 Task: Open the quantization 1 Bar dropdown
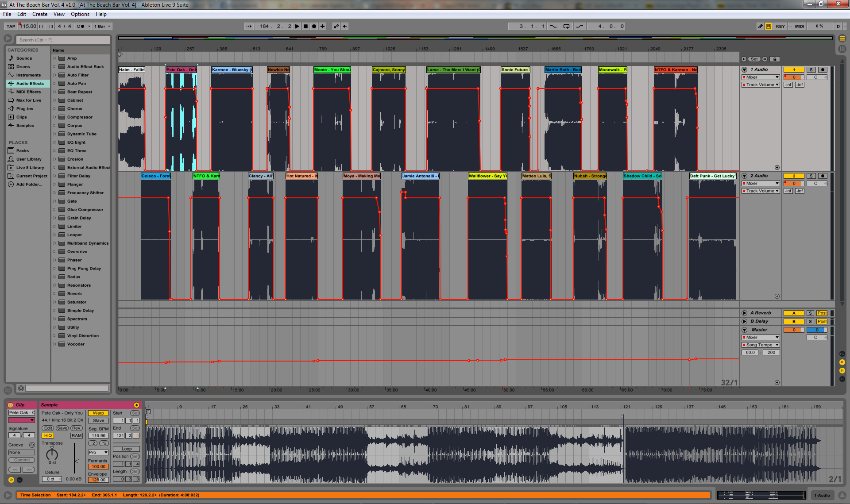(x=103, y=27)
